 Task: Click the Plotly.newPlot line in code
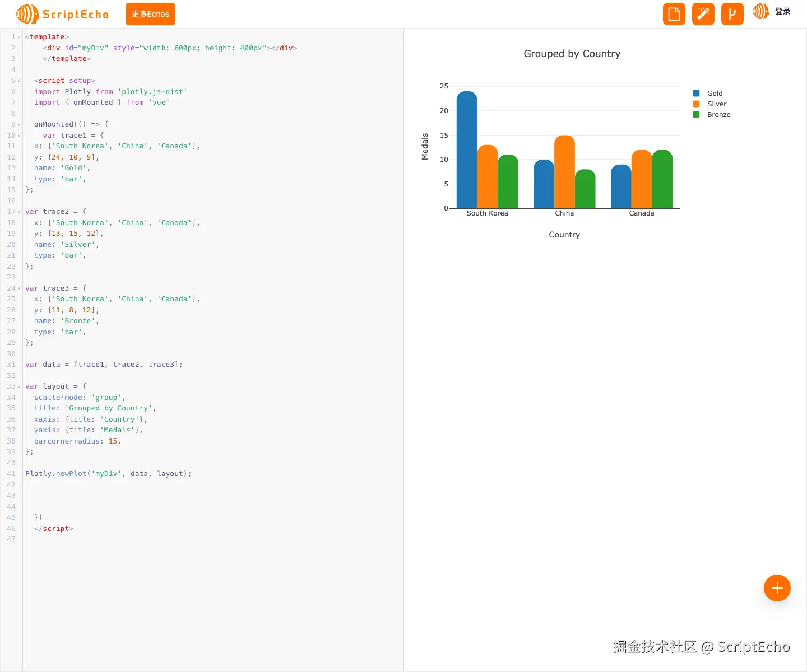(108, 474)
